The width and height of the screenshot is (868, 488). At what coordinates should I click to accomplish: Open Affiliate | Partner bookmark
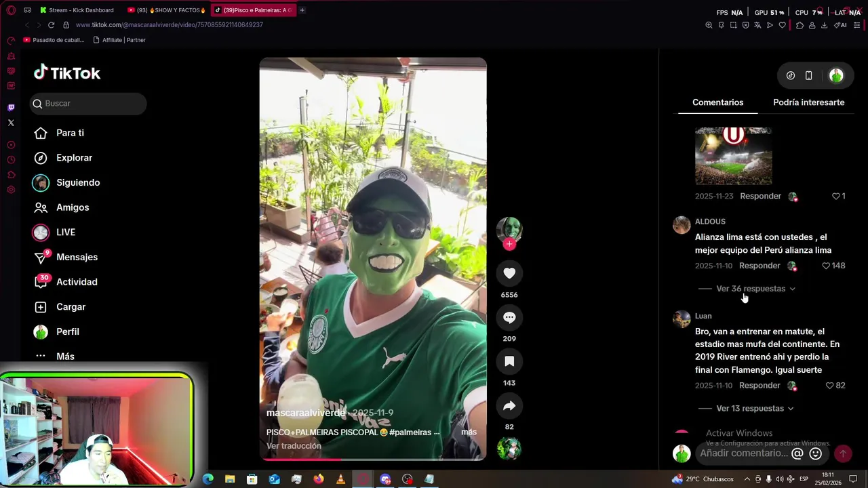tap(119, 40)
